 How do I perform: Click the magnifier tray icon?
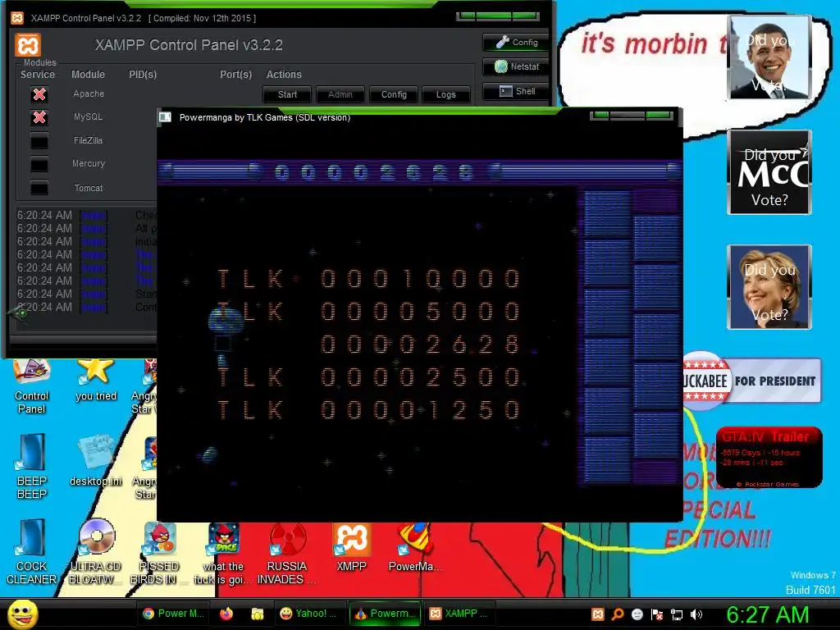click(618, 614)
